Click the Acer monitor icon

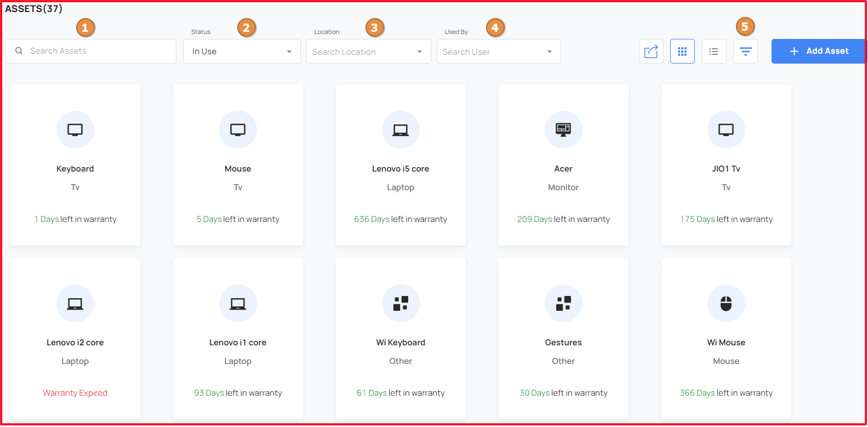(563, 130)
